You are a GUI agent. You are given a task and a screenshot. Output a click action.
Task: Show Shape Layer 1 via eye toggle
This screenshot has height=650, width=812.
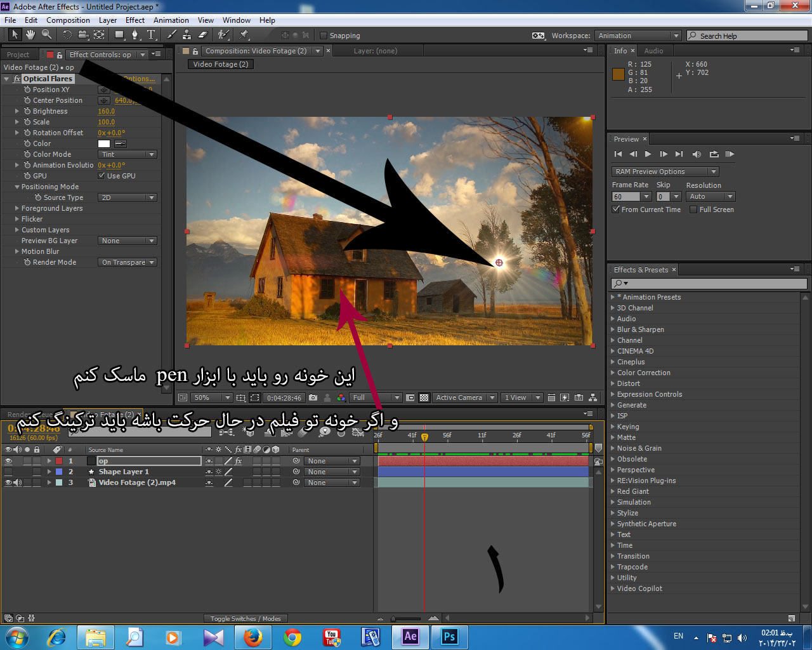[x=8, y=472]
